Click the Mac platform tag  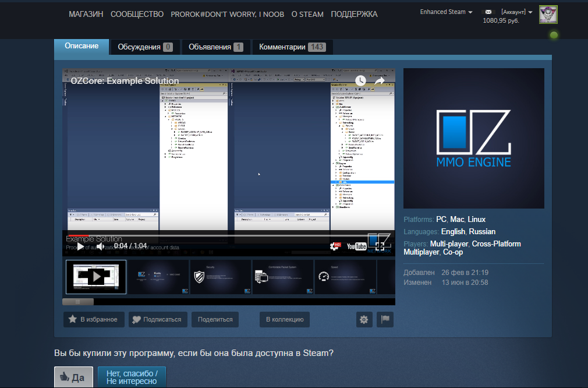pos(457,220)
